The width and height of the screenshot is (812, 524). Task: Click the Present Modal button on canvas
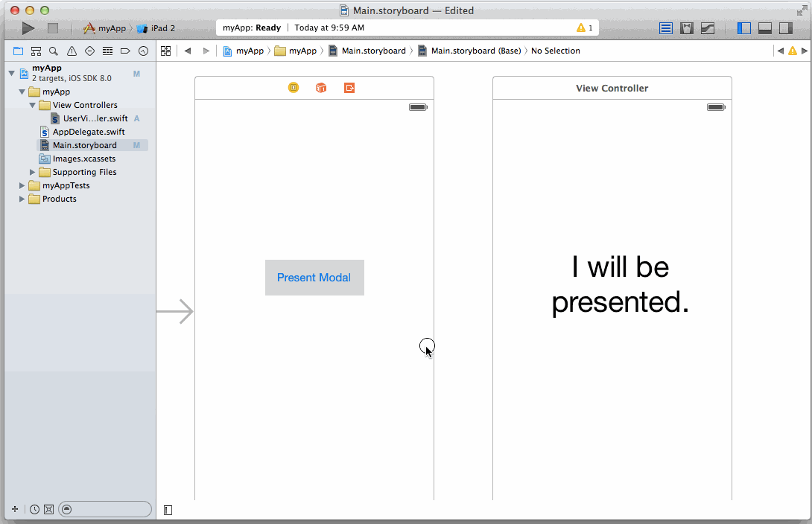pyautogui.click(x=314, y=278)
